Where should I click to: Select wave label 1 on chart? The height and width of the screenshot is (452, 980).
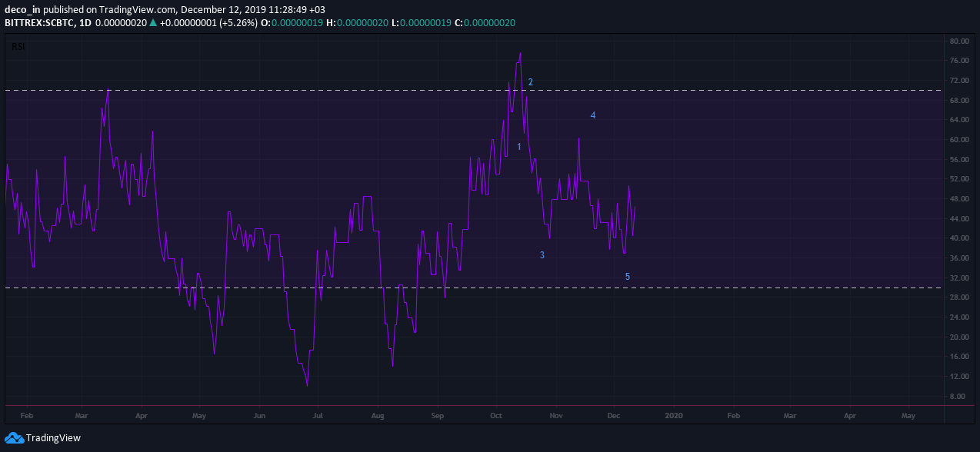pos(519,146)
